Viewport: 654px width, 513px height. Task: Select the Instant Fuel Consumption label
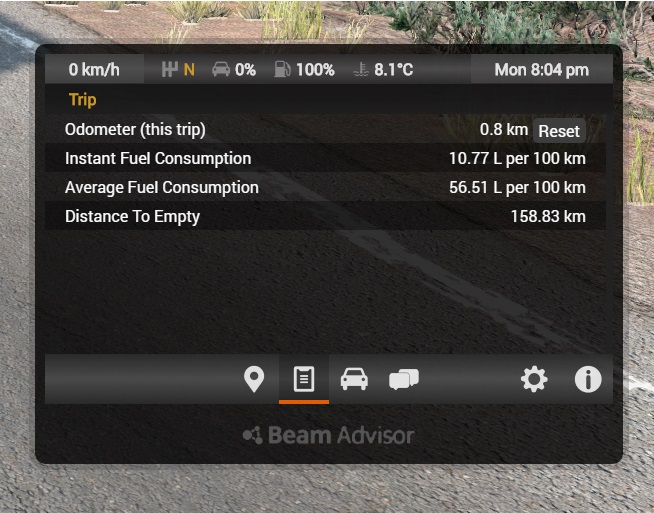(x=158, y=158)
